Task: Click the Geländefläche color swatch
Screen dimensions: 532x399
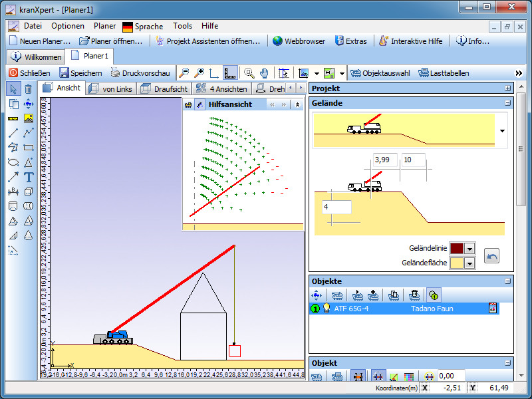Action: tap(456, 263)
